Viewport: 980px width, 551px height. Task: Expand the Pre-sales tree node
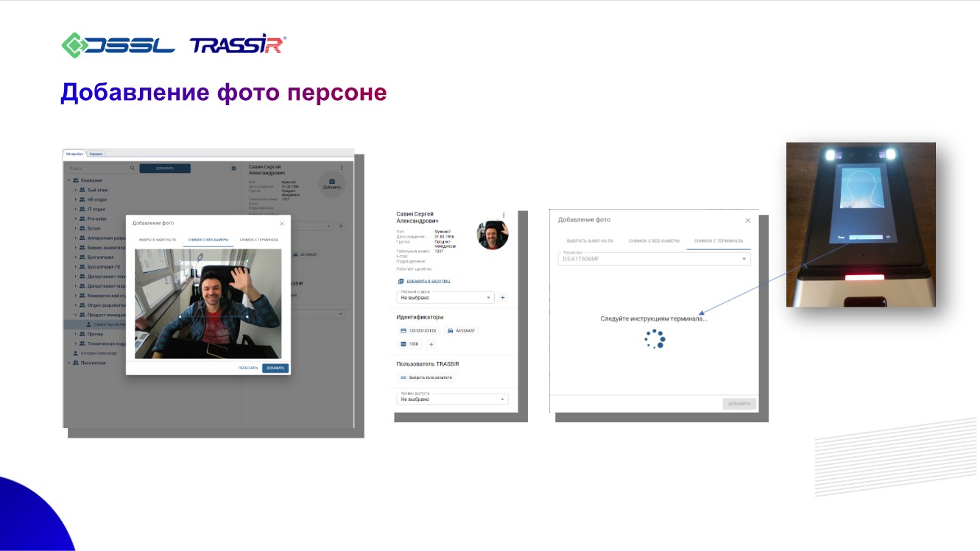click(75, 218)
